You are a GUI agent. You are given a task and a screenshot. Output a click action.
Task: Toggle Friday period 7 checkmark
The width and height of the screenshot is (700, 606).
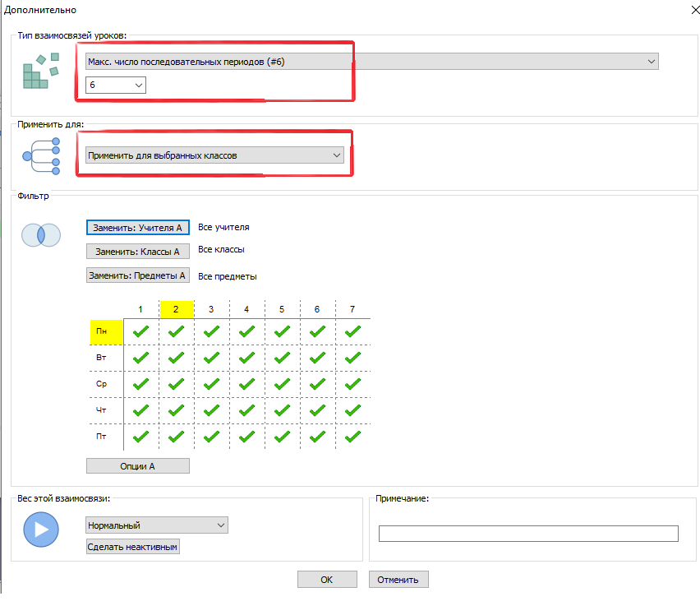pyautogui.click(x=352, y=437)
